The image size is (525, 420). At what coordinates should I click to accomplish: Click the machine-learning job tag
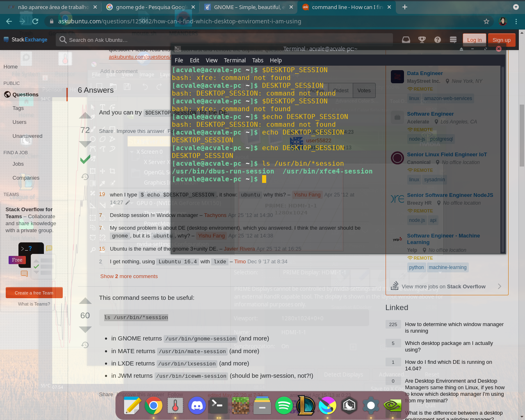pyautogui.click(x=447, y=267)
